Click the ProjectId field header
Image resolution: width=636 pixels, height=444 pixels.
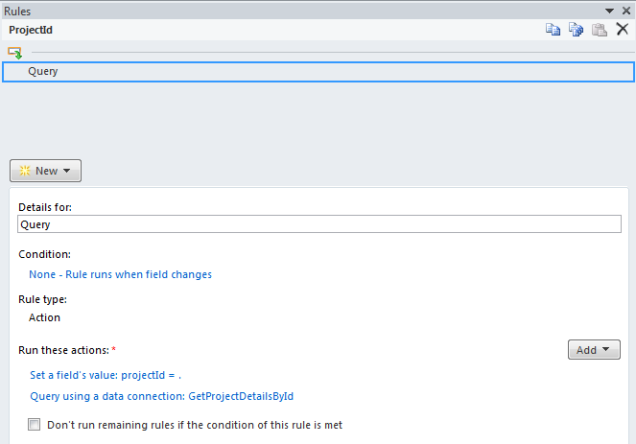coord(31,30)
